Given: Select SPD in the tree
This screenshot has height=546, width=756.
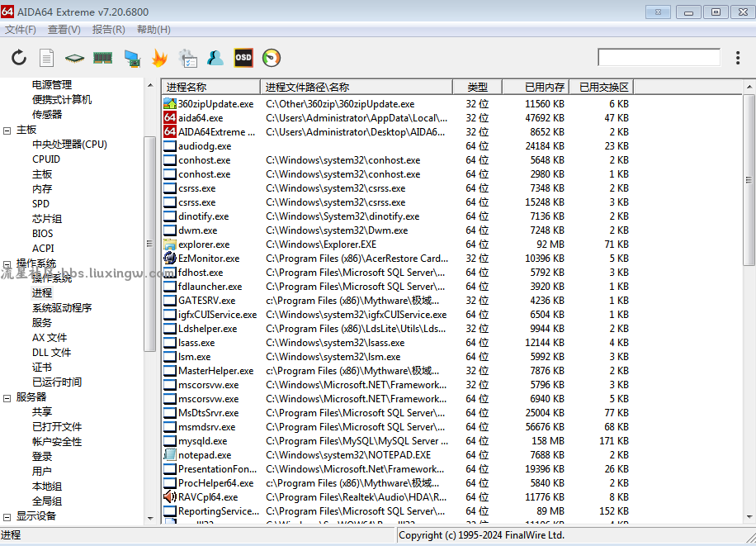Looking at the screenshot, I should pos(40,204).
